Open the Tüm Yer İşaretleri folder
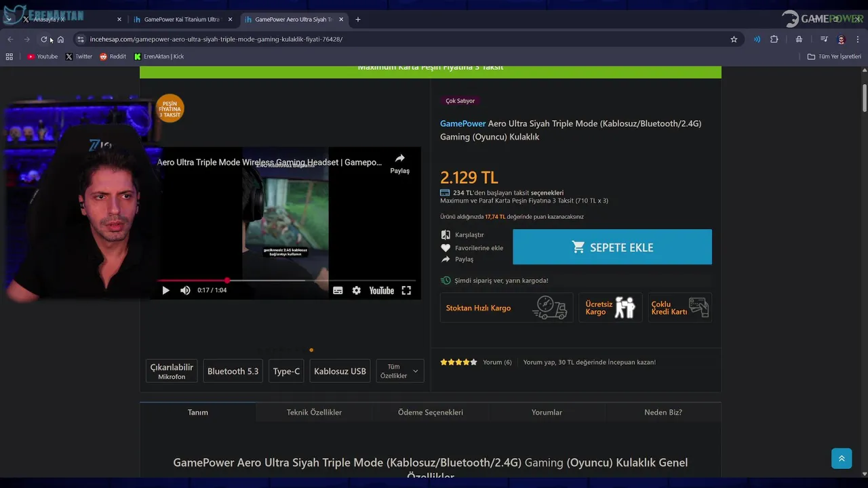Viewport: 868px width, 488px height. point(834,57)
